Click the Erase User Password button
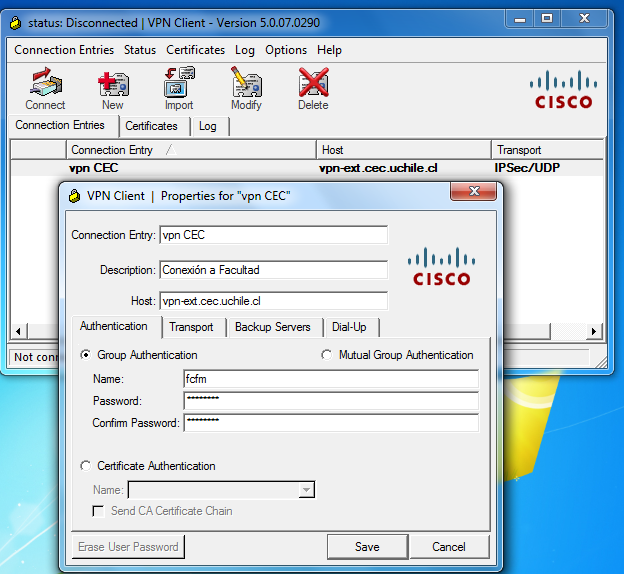 (128, 547)
